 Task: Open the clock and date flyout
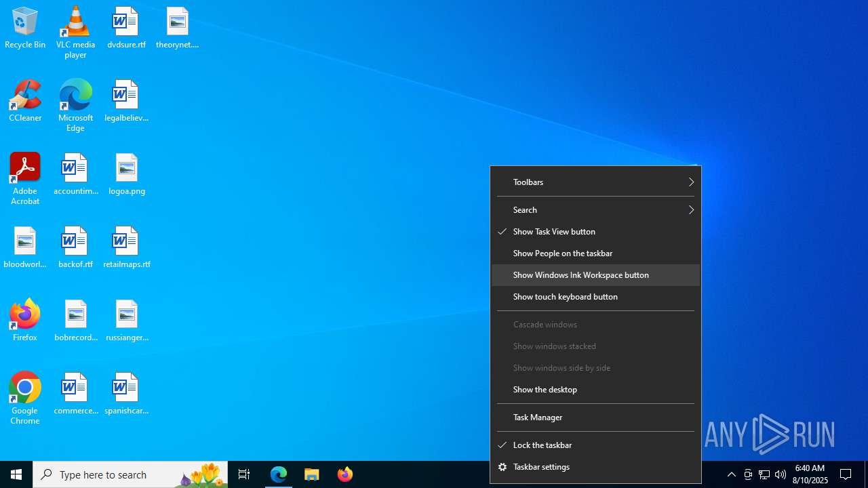click(810, 474)
